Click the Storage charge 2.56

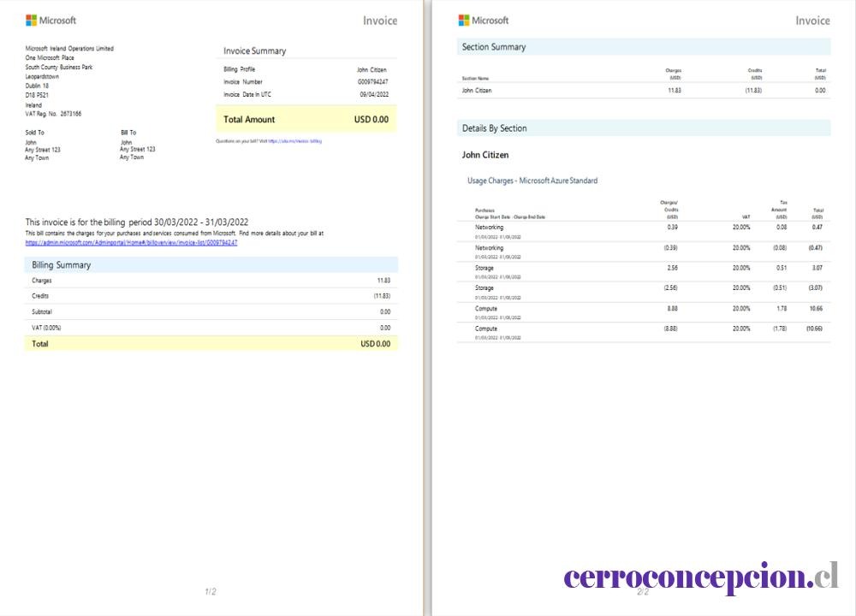672,268
